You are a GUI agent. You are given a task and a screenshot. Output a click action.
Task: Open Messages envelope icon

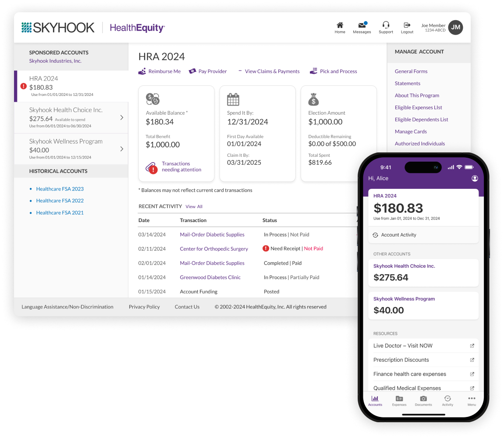point(362,25)
